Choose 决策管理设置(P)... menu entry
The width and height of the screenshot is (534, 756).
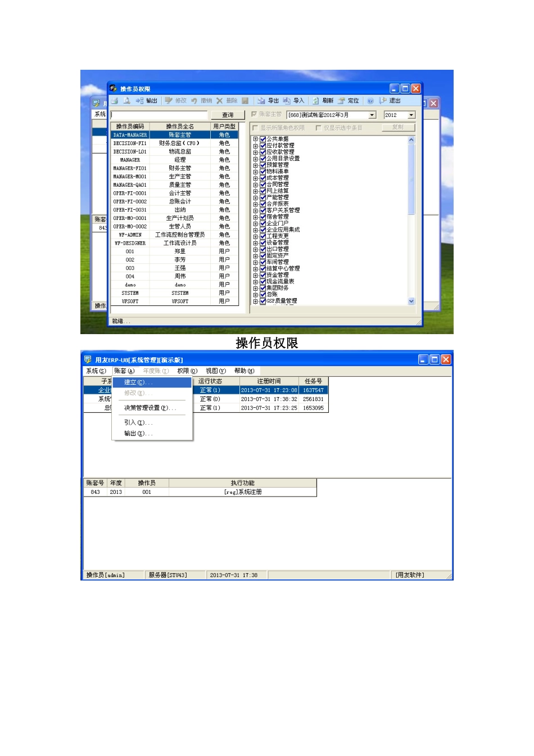152,408
